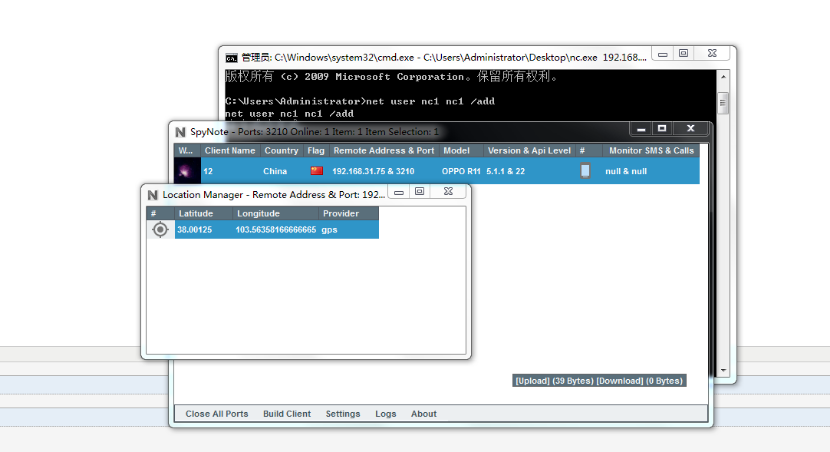Click the Flag column header
The height and width of the screenshot is (452, 830).
click(315, 150)
